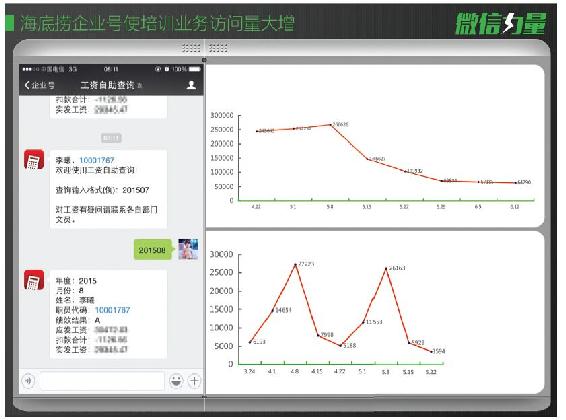
Task: Click the left grip handle at panel top
Action: tap(191, 48)
